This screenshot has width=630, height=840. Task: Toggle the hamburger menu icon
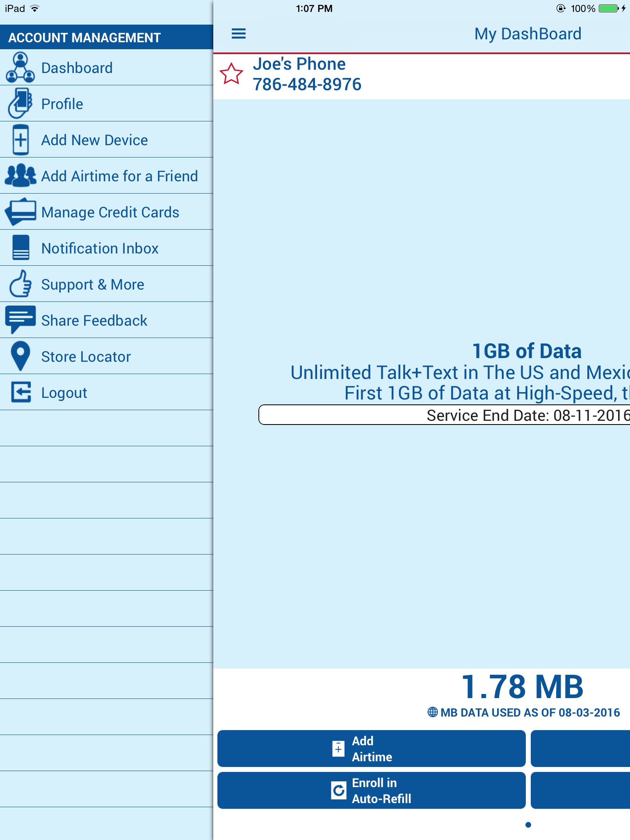click(x=239, y=34)
